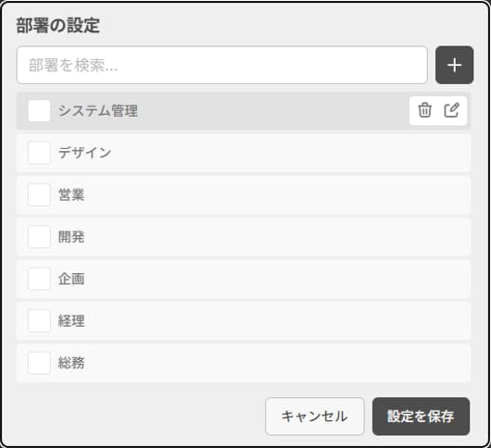
Task: Pick the 経理 department label
Action: click(x=71, y=321)
